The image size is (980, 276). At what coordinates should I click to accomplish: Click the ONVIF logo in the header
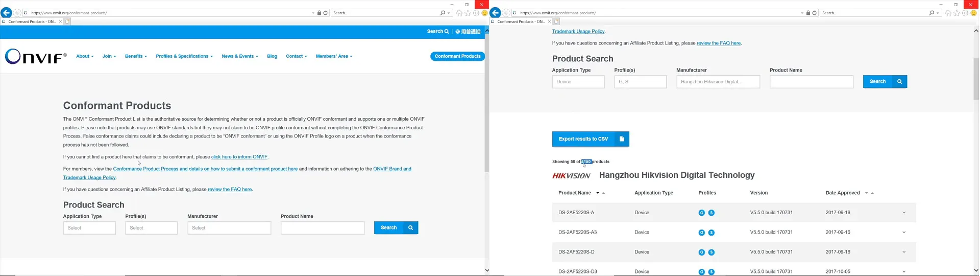click(36, 56)
